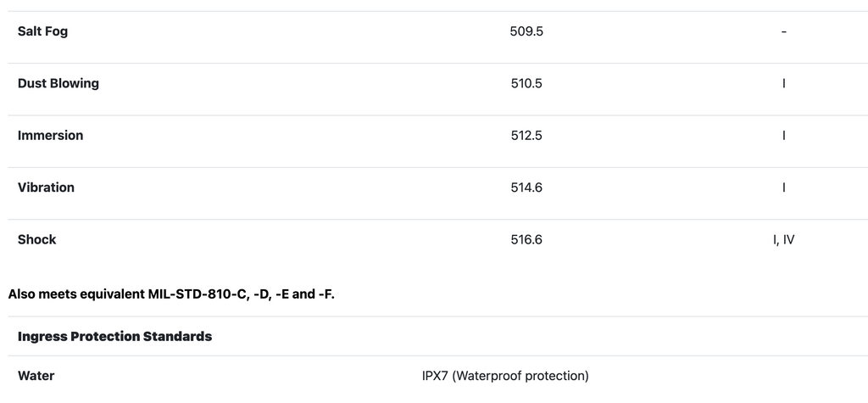Select the Vibration row label
Image resolution: width=868 pixels, height=403 pixels.
[x=46, y=187]
